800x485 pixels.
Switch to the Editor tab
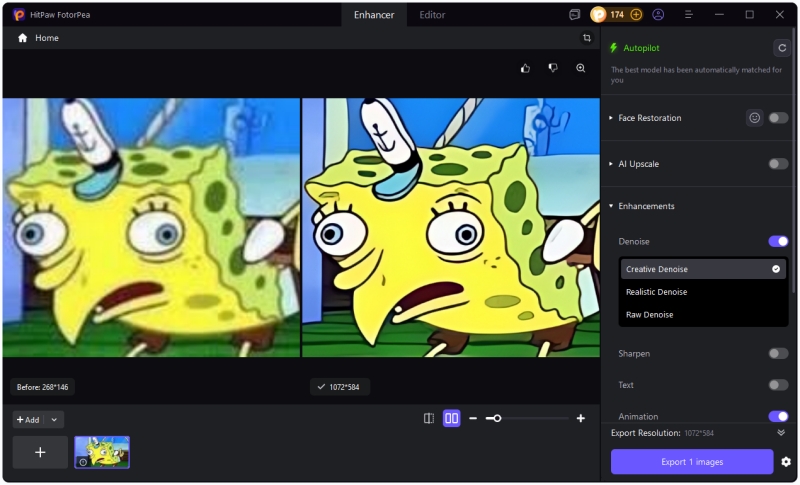pyautogui.click(x=432, y=15)
